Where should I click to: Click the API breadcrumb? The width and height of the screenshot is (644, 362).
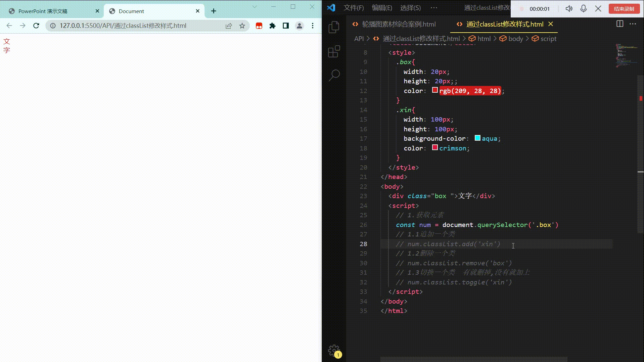pyautogui.click(x=359, y=39)
